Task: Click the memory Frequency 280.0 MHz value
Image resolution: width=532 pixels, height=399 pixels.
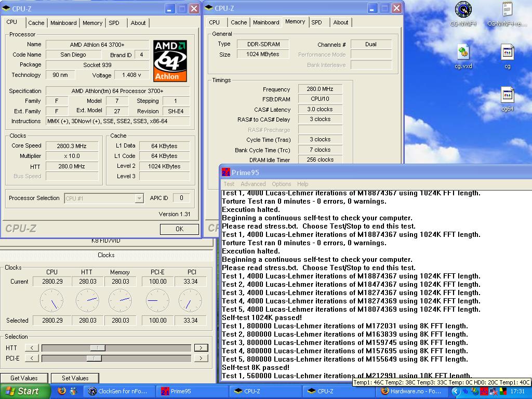Action: click(x=320, y=89)
